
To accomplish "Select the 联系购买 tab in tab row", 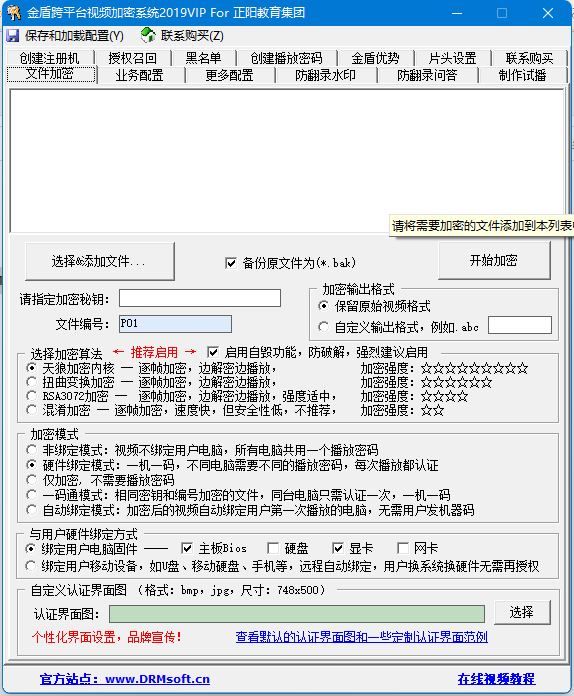I will tap(529, 58).
